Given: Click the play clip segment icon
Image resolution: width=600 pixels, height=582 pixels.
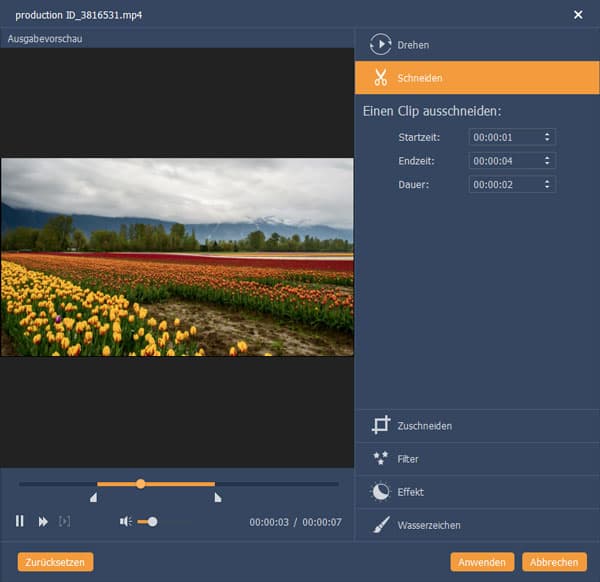Looking at the screenshot, I should 65,521.
